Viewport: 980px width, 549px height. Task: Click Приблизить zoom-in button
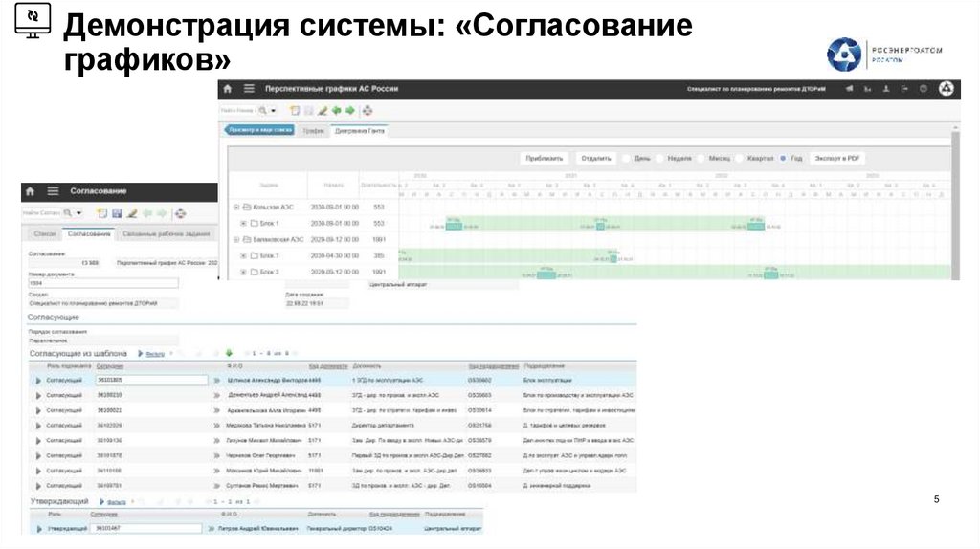click(545, 159)
